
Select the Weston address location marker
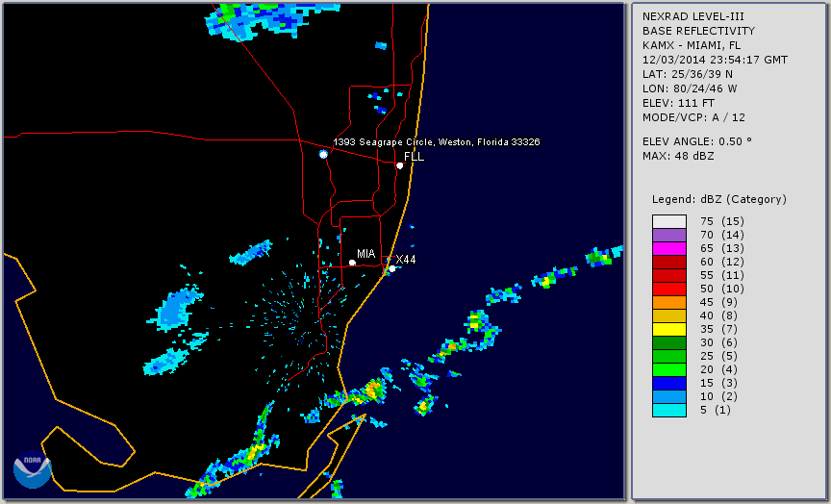[323, 154]
